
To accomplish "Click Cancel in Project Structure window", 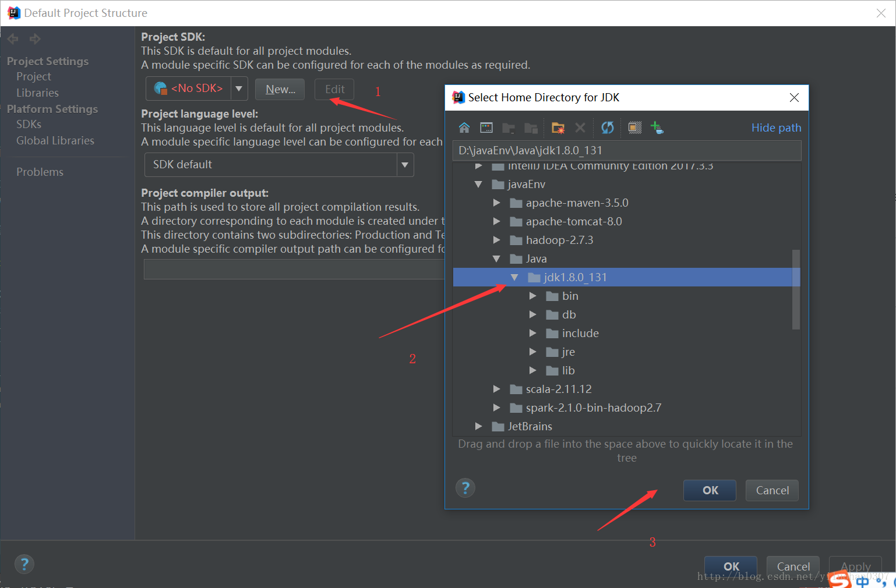I will click(x=793, y=566).
